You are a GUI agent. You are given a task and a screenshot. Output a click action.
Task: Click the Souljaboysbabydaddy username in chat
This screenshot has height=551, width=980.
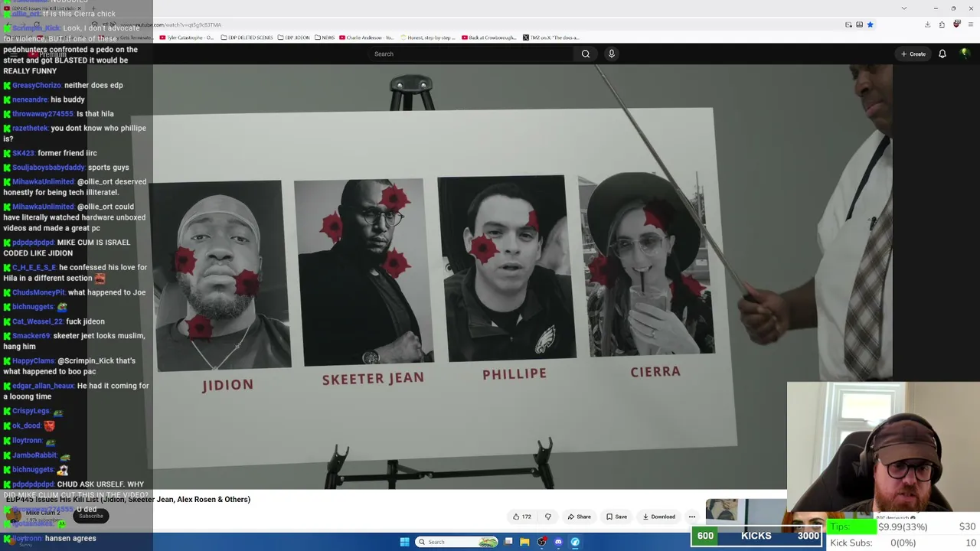point(48,168)
